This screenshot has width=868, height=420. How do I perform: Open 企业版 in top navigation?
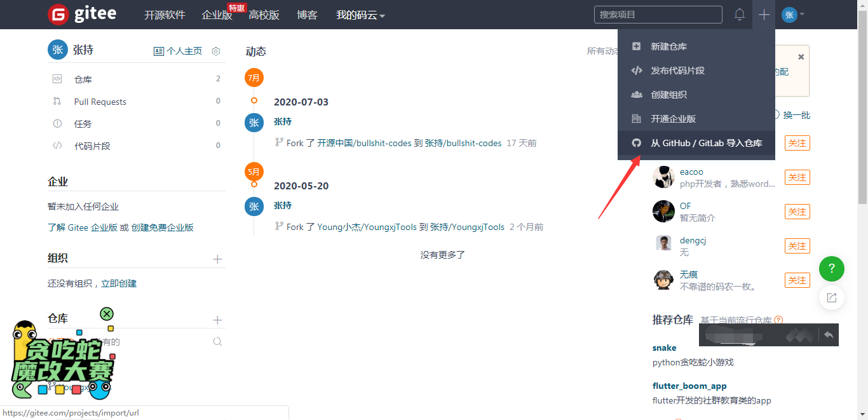[x=217, y=15]
